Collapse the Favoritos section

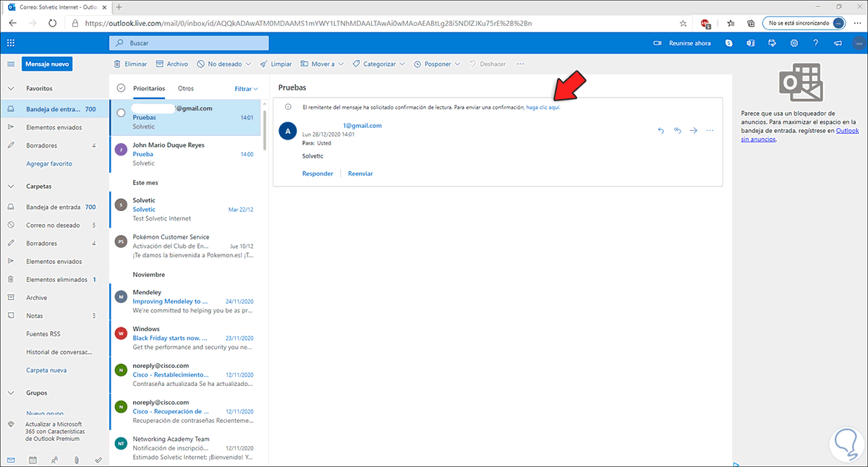pos(10,88)
